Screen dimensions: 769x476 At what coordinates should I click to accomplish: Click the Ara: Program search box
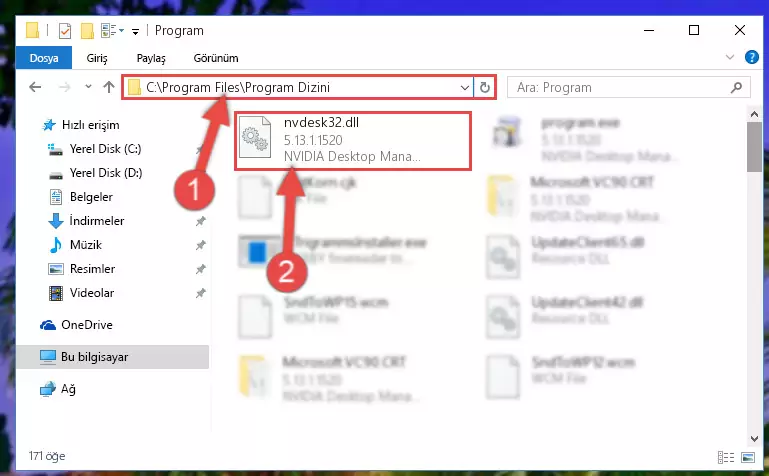coord(628,87)
